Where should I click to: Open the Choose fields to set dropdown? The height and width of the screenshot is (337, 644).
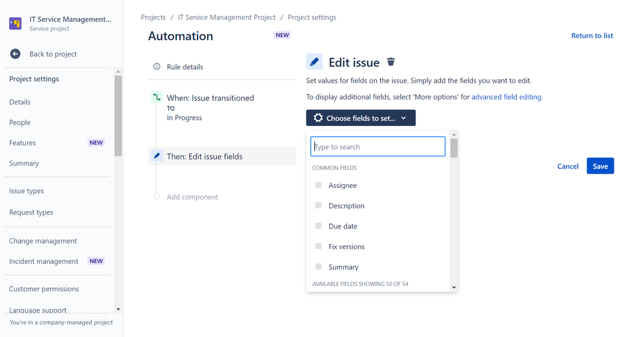coord(361,118)
